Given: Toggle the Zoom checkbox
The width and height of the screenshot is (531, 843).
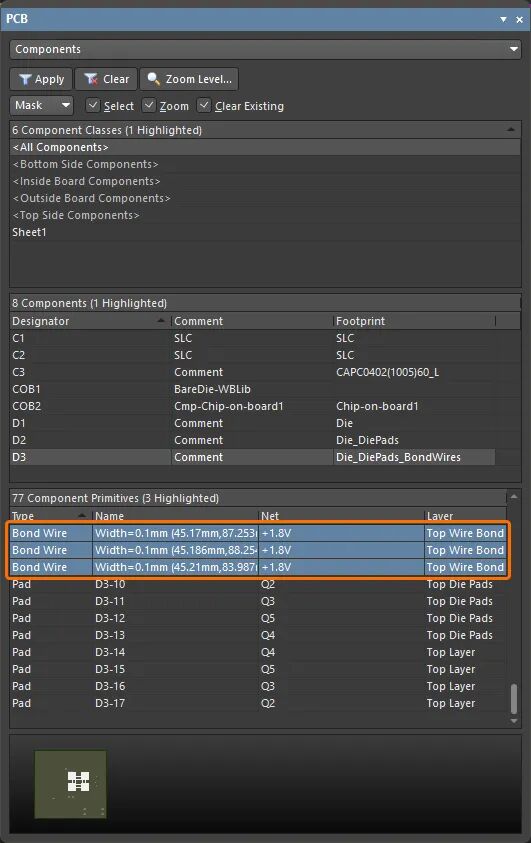Looking at the screenshot, I should (149, 105).
